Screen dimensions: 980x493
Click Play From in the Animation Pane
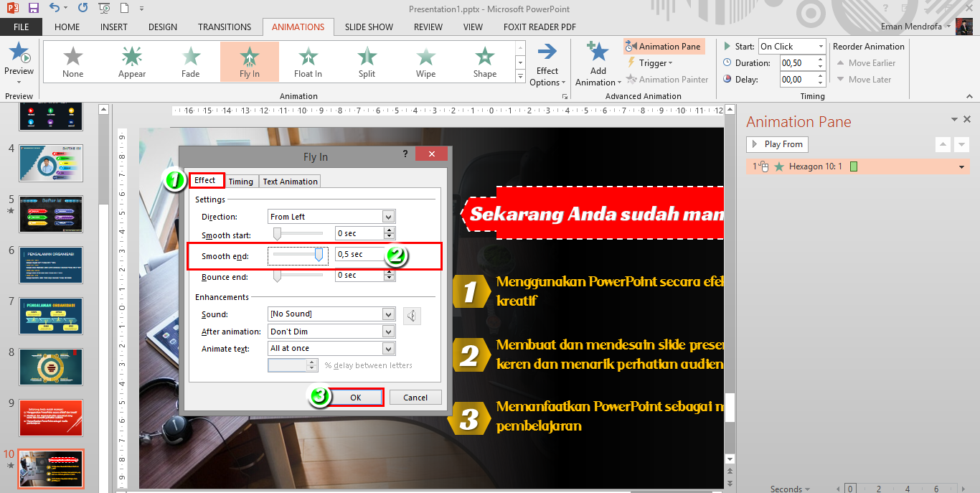click(x=776, y=144)
